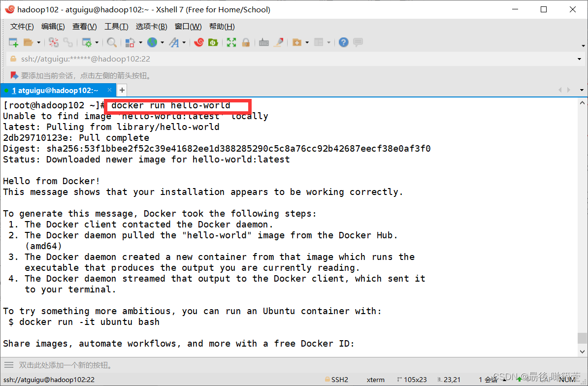Click the 23,21 cursor position entry

[449, 380]
